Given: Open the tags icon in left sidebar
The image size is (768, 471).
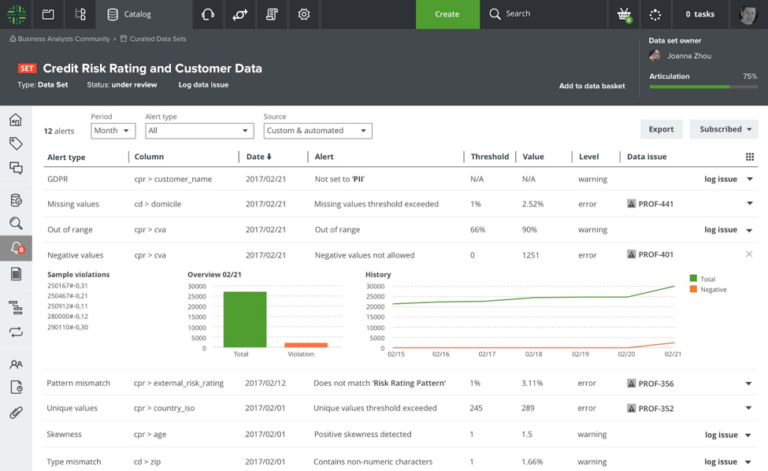Looking at the screenshot, I should pyautogui.click(x=15, y=144).
